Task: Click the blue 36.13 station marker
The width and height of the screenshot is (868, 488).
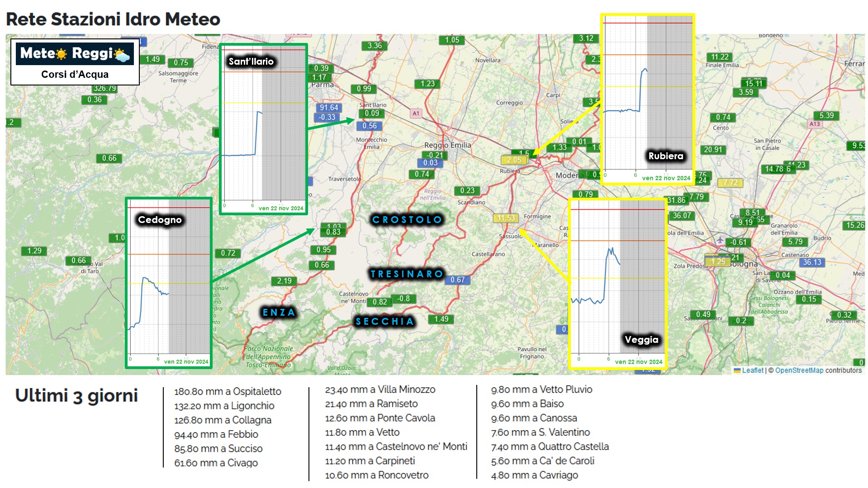Action: coord(812,262)
